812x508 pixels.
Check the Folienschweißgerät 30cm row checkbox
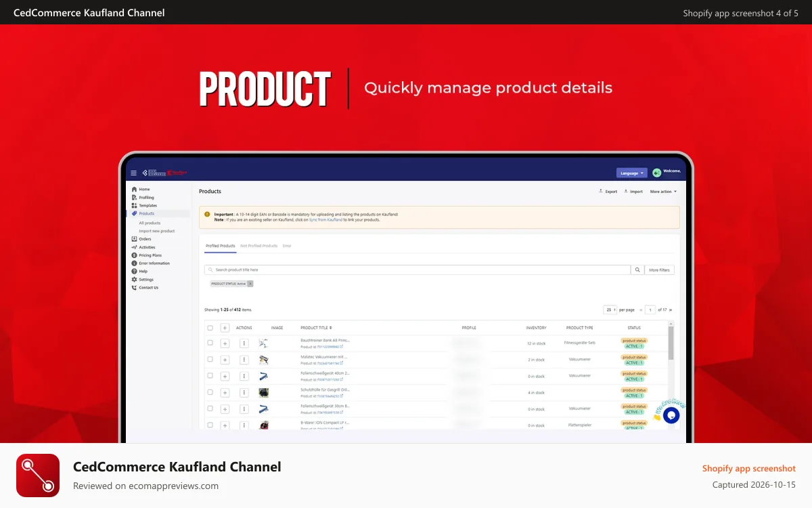click(210, 409)
